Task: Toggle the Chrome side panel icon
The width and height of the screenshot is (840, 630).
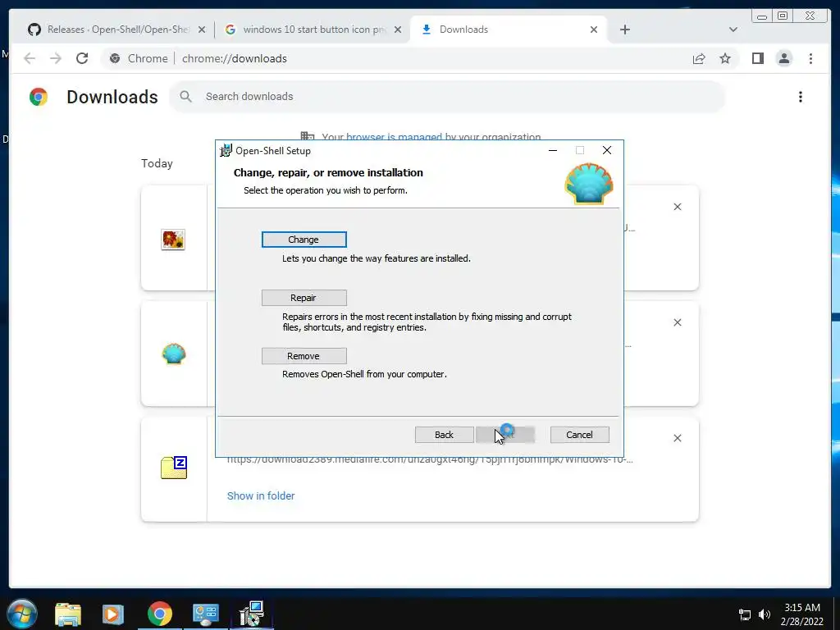Action: pos(757,58)
